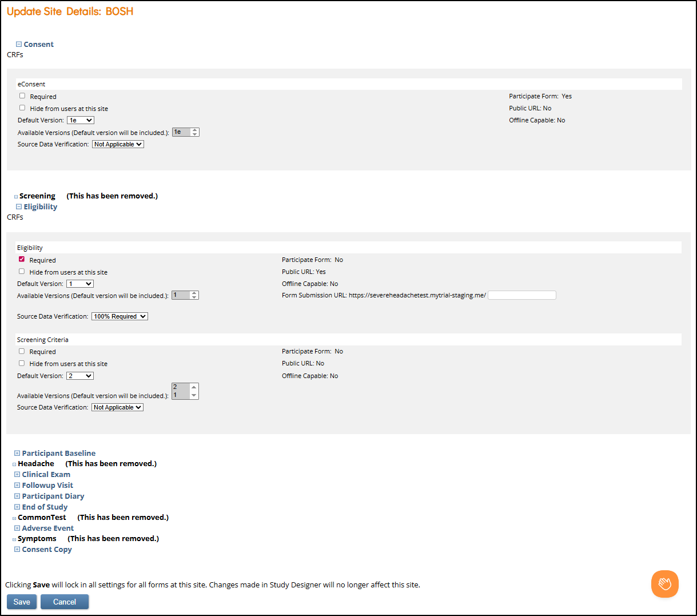Collapse the Eligibility section minus icon

coord(19,206)
